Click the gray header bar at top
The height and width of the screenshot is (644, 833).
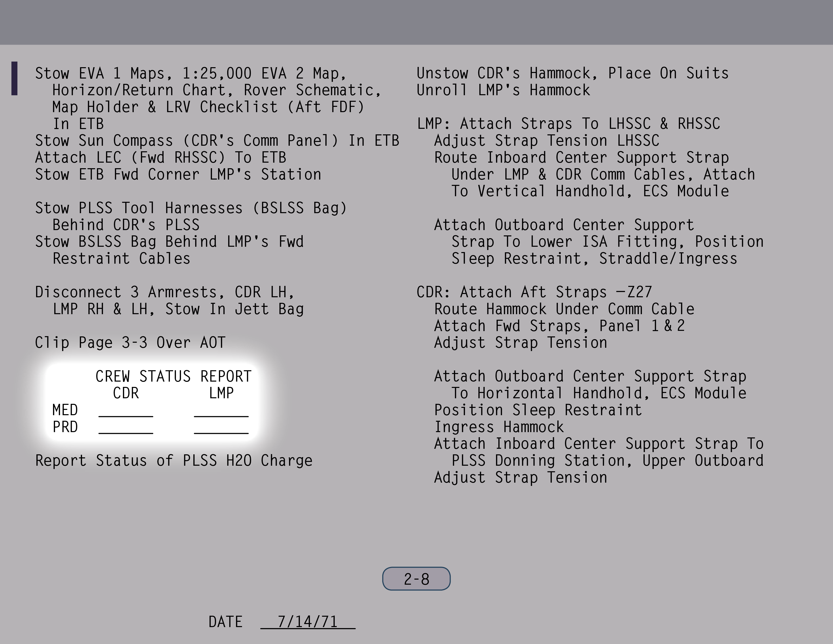(416, 22)
